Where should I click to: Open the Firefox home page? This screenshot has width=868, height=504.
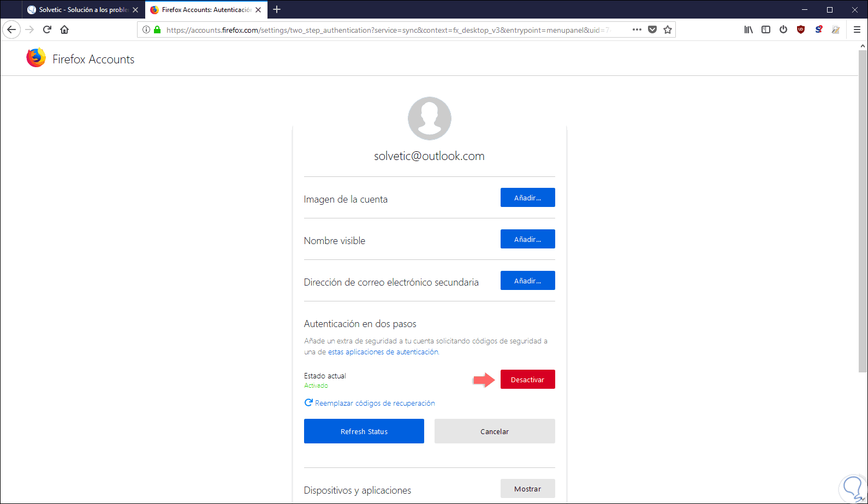(64, 29)
